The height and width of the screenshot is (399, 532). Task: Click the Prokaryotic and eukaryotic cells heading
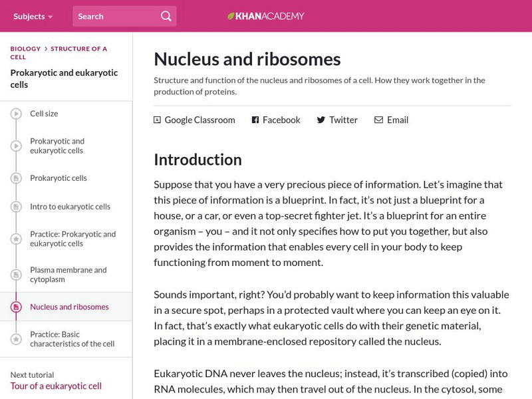(x=65, y=78)
